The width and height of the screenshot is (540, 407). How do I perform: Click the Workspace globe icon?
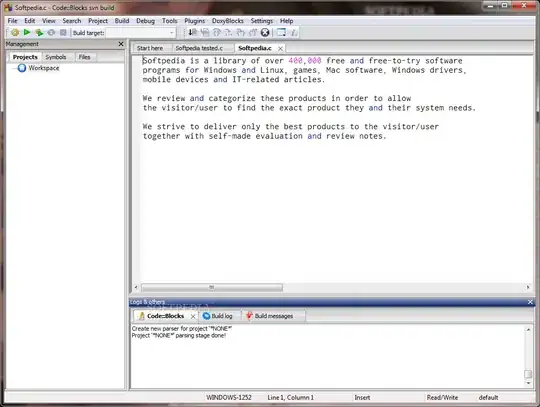[22, 68]
